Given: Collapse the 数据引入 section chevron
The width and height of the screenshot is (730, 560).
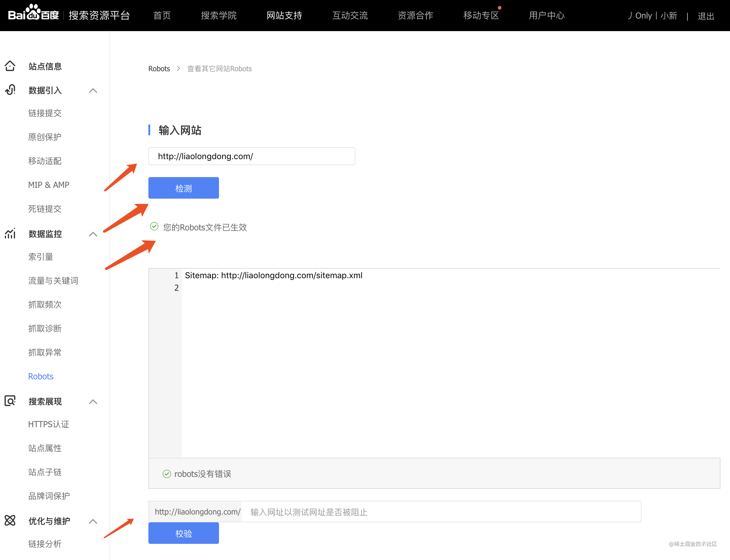Looking at the screenshot, I should 93,90.
